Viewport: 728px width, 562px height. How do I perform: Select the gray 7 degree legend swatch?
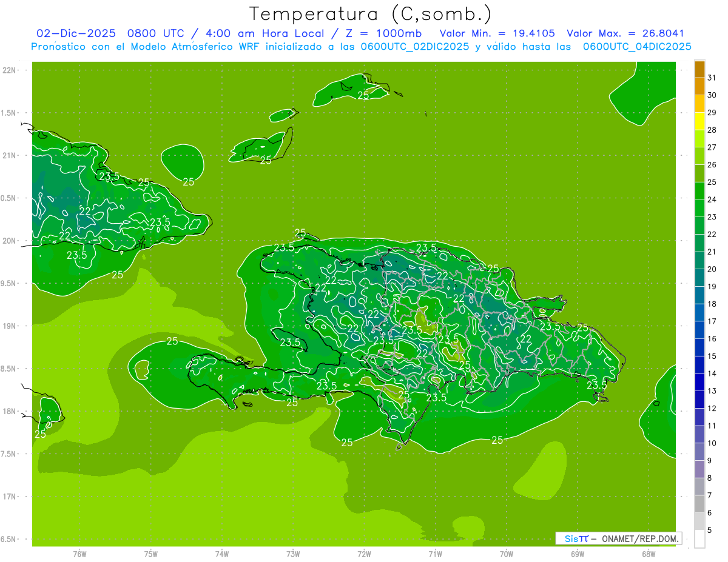click(x=699, y=487)
